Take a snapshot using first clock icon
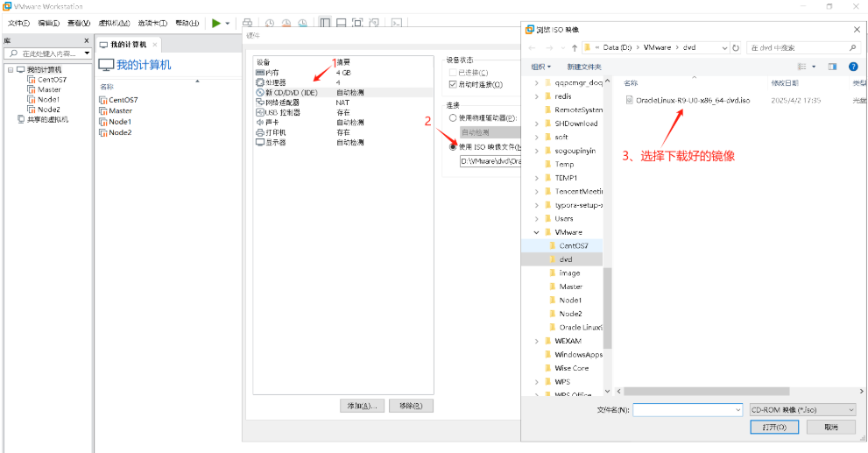The height and width of the screenshot is (453, 868). pyautogui.click(x=270, y=24)
